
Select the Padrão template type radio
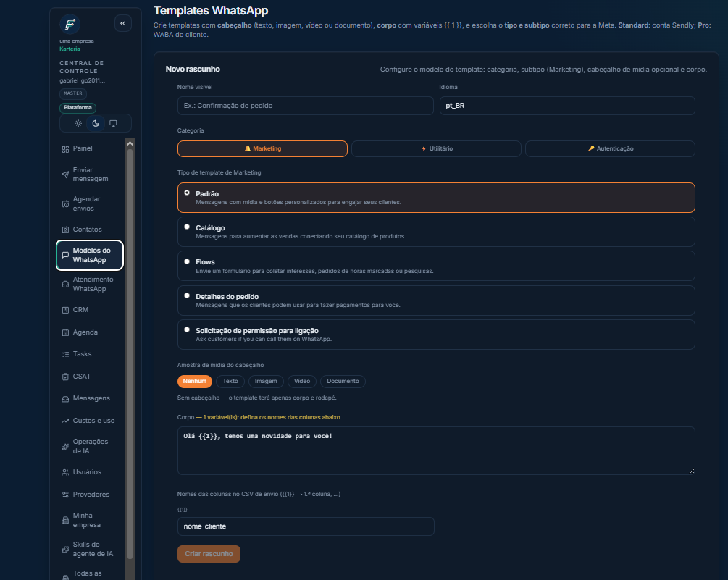187,193
